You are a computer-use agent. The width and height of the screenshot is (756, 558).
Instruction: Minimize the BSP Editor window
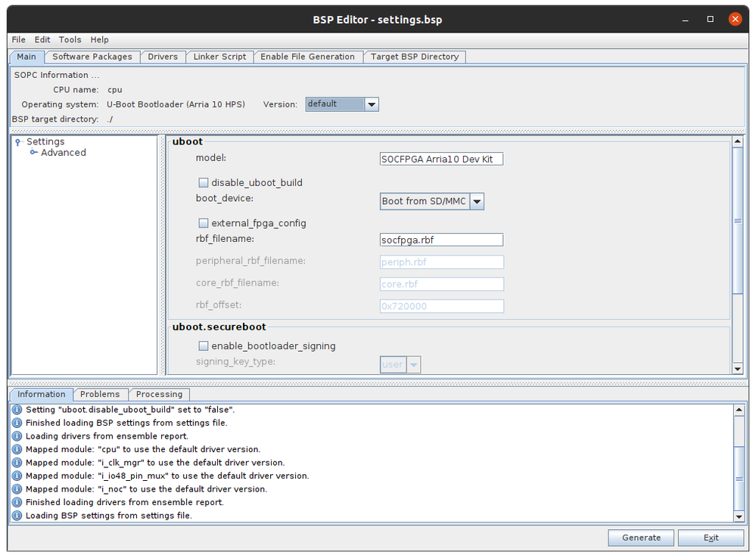click(x=685, y=20)
